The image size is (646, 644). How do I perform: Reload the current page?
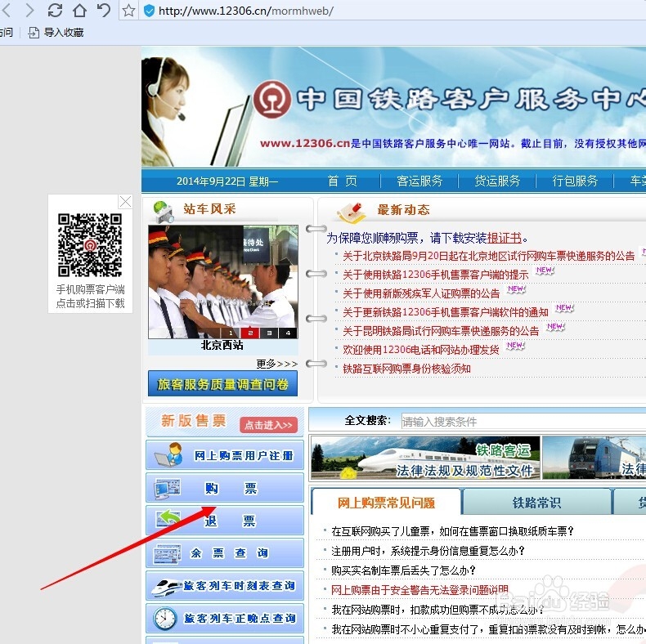tap(55, 11)
